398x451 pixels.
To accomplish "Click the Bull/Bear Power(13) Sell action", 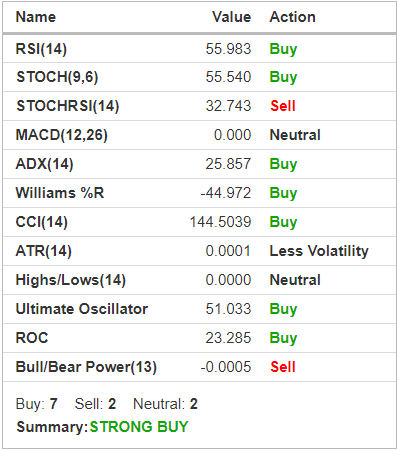I will point(283,367).
